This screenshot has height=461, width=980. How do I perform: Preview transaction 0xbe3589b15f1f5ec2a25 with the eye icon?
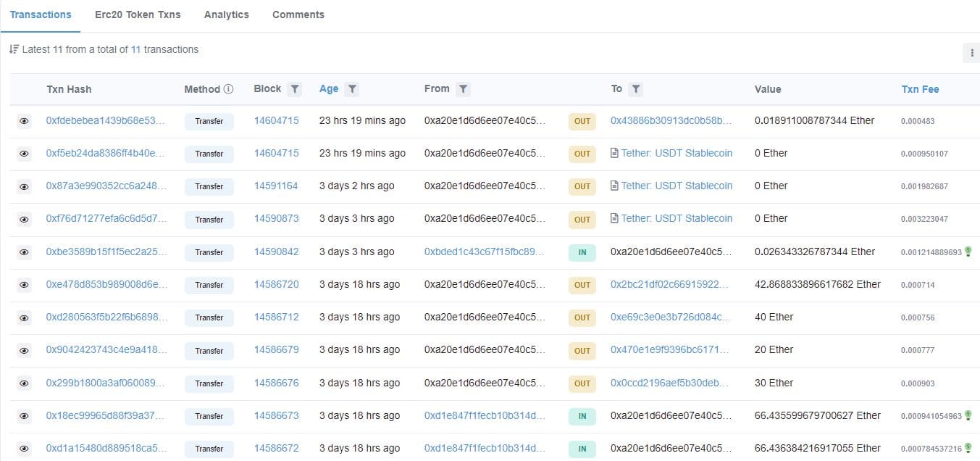(x=24, y=252)
